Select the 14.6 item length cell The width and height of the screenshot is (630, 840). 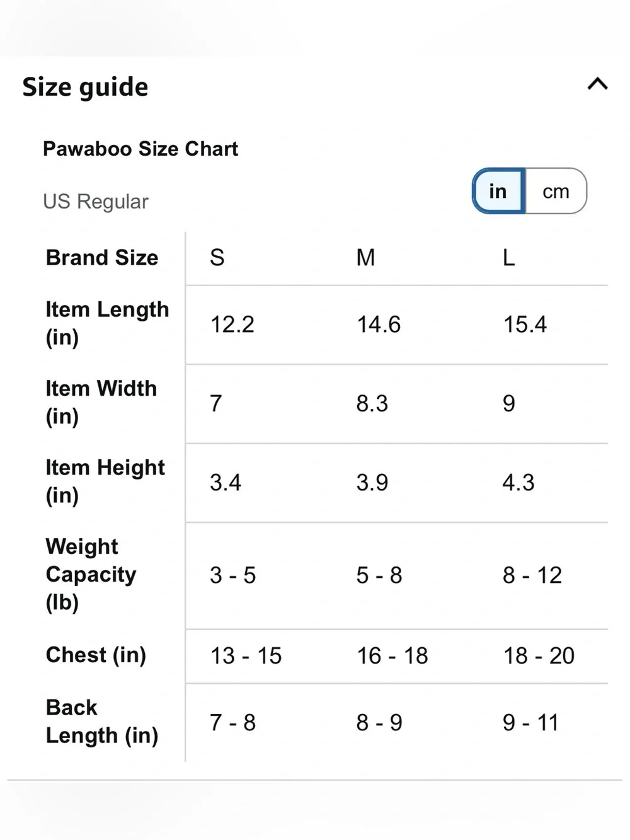pos(379,325)
